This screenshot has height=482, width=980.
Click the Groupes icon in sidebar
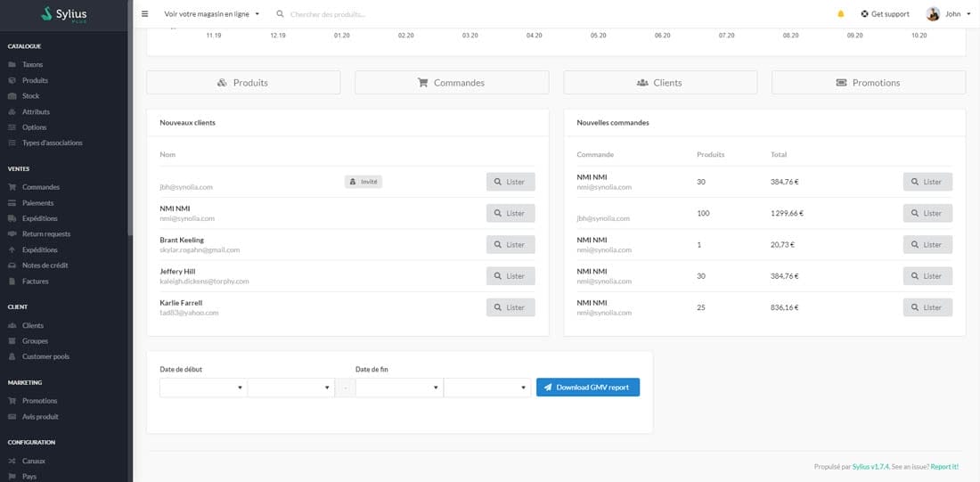[x=12, y=341]
